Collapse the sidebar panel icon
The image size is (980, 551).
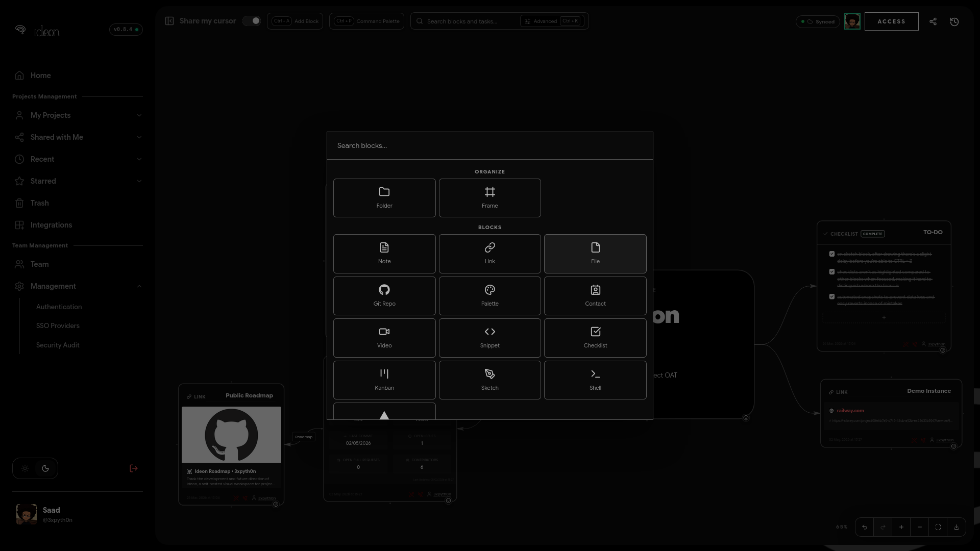pos(169,21)
